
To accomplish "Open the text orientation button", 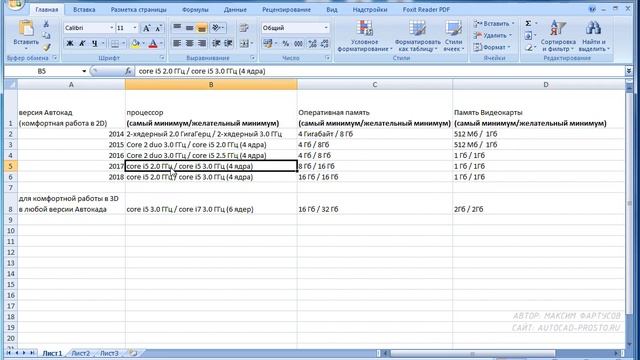I will [x=217, y=28].
